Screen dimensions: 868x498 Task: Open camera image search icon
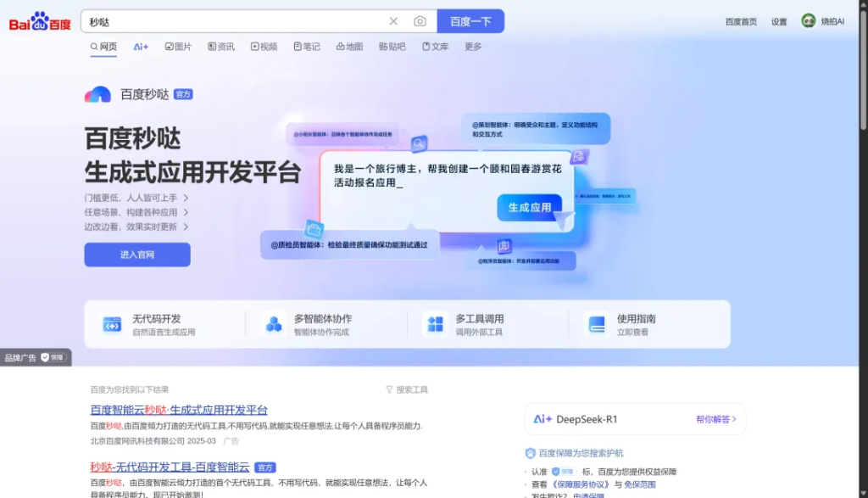[x=420, y=21]
